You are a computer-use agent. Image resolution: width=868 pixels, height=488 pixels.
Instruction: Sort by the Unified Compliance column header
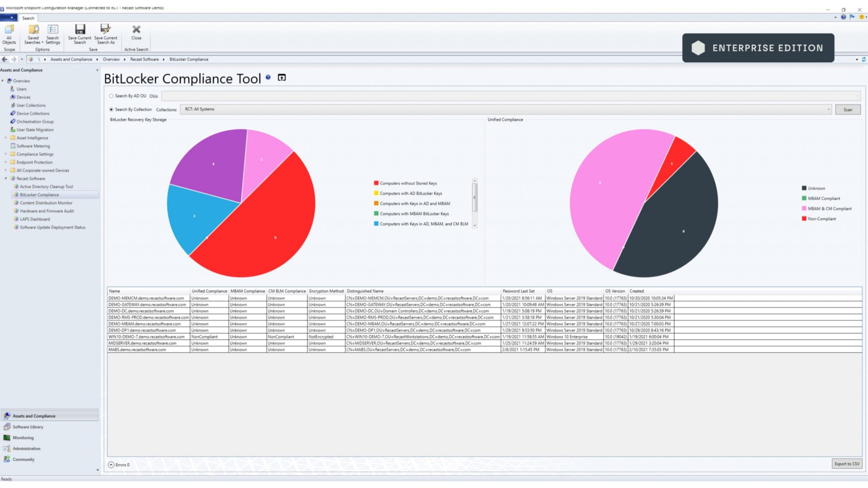pyautogui.click(x=209, y=291)
